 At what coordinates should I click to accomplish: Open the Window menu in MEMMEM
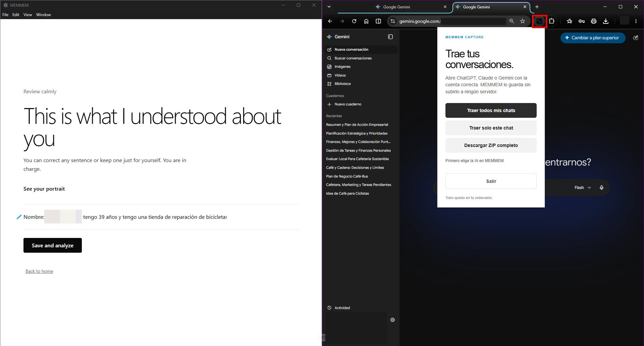44,15
